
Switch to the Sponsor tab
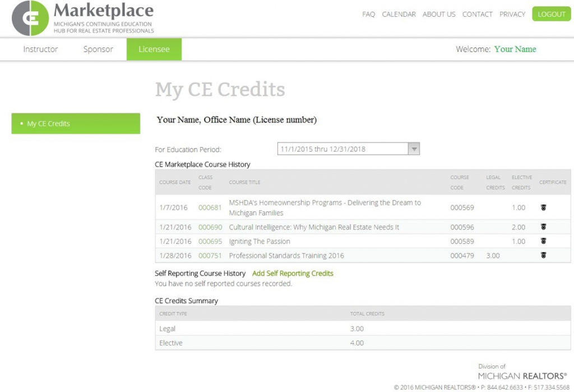98,49
